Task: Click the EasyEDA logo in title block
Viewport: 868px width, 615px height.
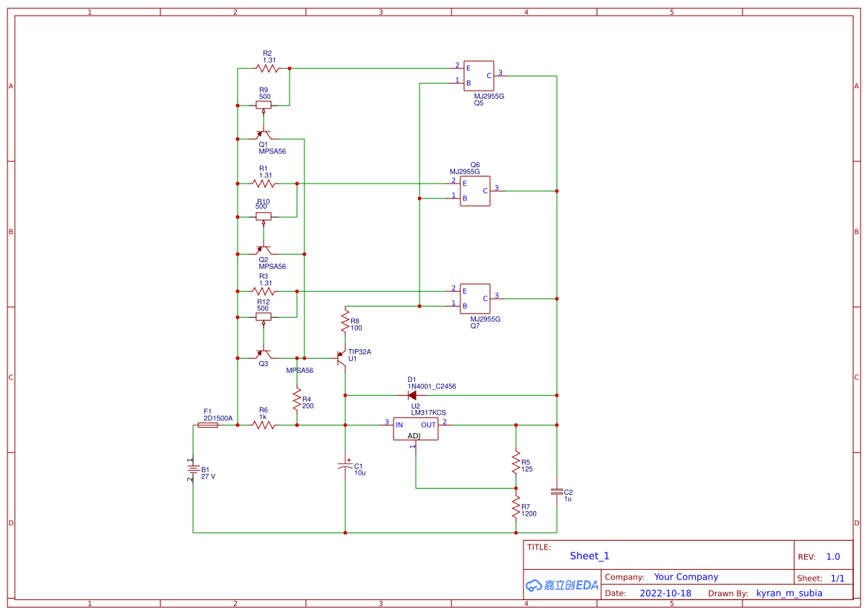Action: (x=561, y=585)
